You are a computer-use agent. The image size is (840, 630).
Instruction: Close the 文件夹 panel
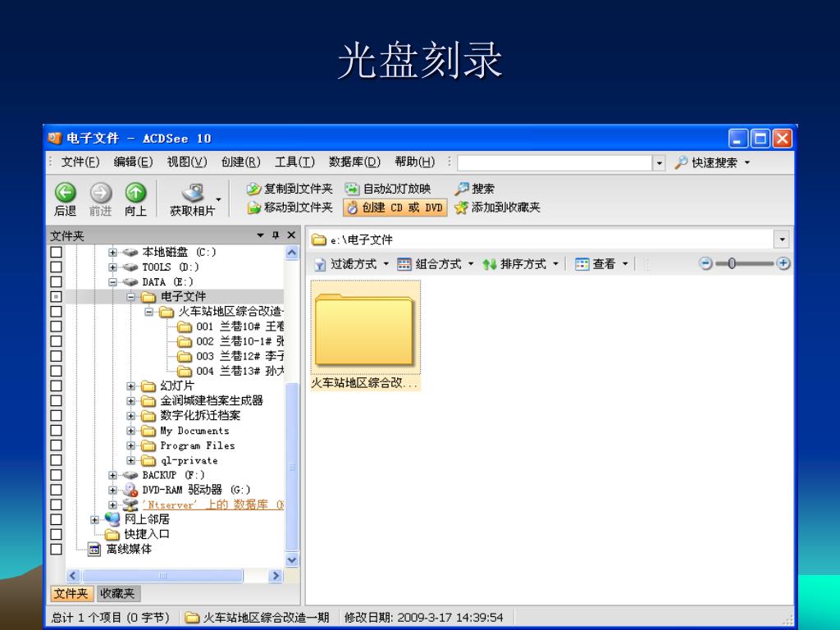pos(291,235)
